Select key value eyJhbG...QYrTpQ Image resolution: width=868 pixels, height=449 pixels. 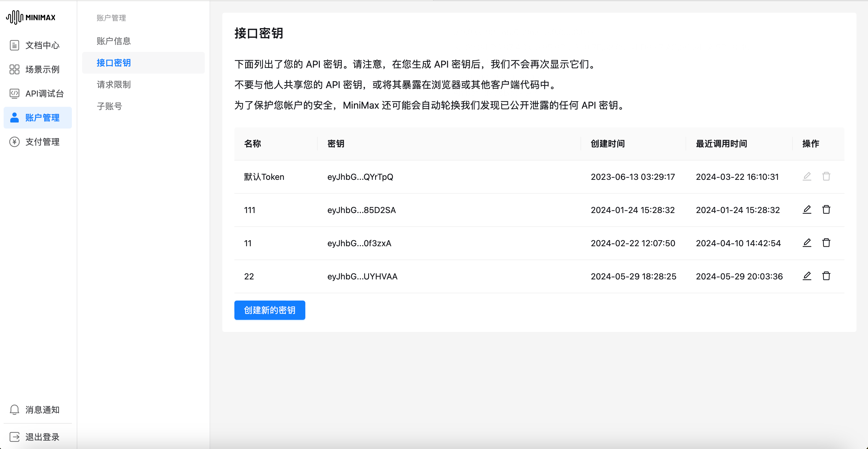(x=360, y=177)
